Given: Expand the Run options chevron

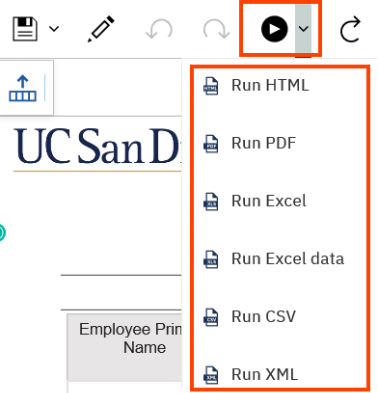Looking at the screenshot, I should coord(303,29).
